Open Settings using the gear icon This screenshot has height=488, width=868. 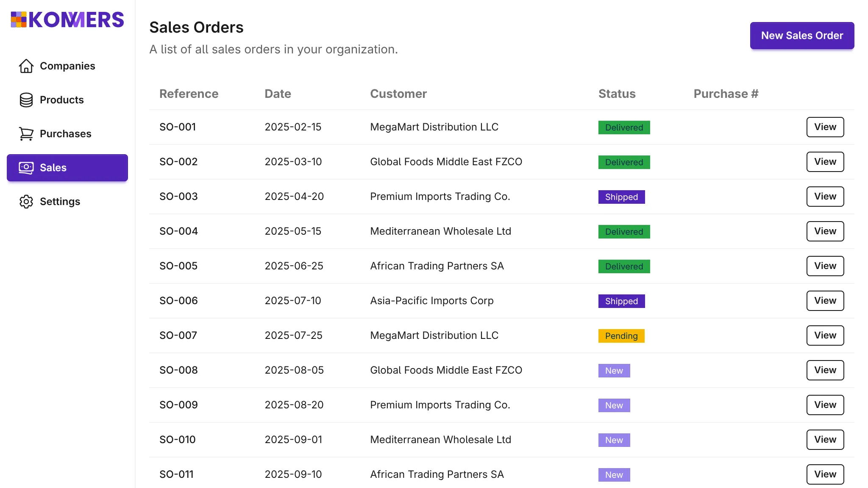[26, 202]
